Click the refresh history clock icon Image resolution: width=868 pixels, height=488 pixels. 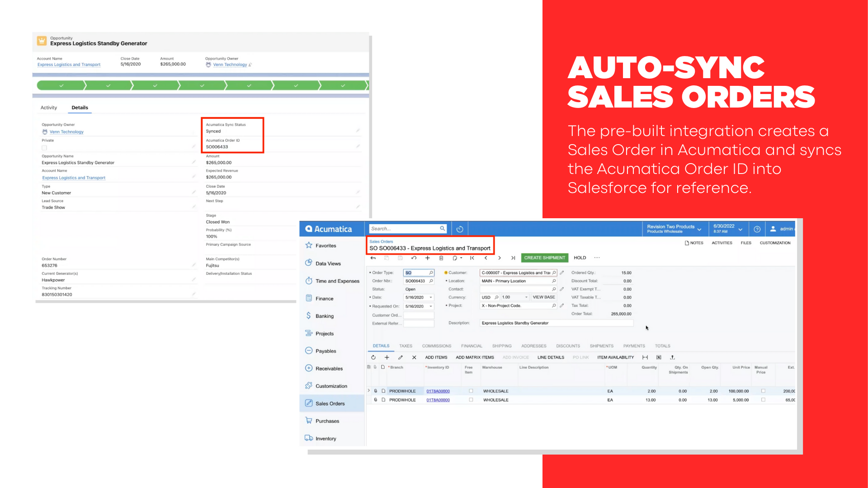tap(460, 229)
